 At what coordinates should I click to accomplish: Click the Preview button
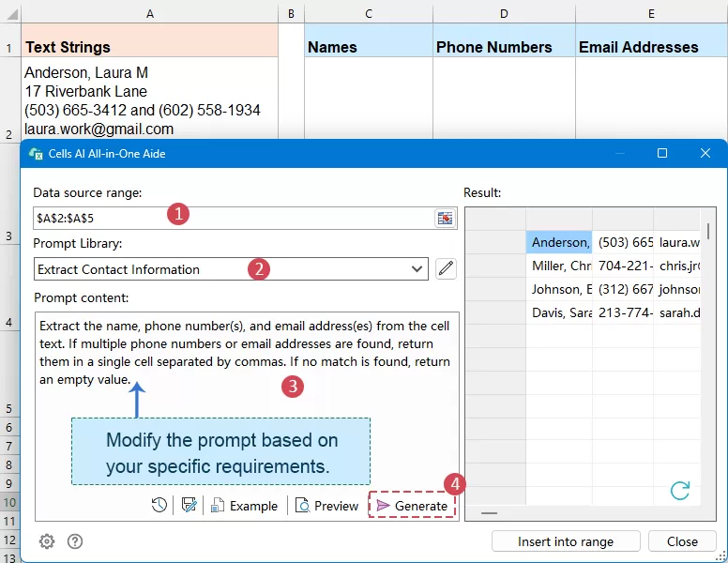(327, 506)
